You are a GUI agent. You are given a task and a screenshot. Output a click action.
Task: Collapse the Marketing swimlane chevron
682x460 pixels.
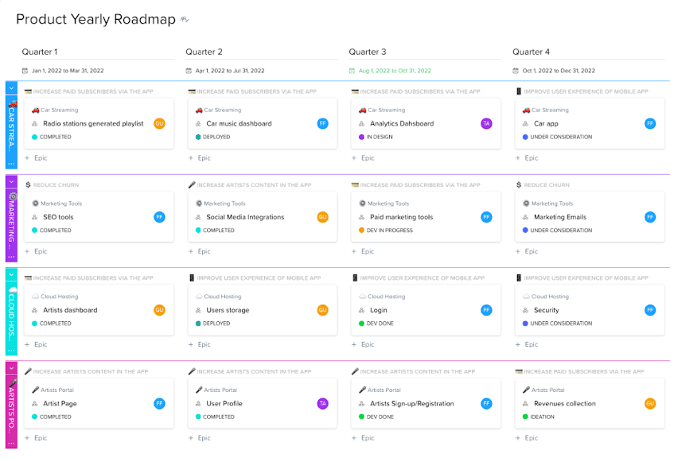coord(11,181)
